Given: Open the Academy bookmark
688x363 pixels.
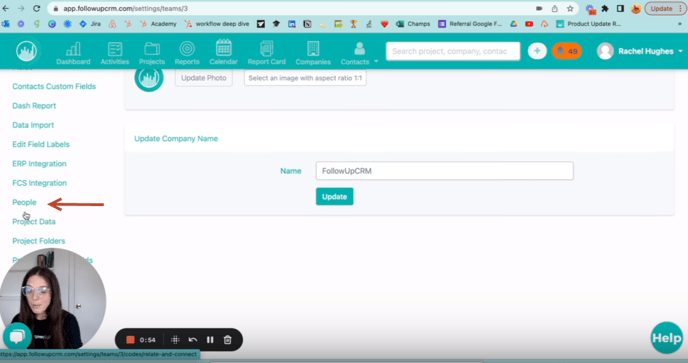Looking at the screenshot, I should pos(158,24).
